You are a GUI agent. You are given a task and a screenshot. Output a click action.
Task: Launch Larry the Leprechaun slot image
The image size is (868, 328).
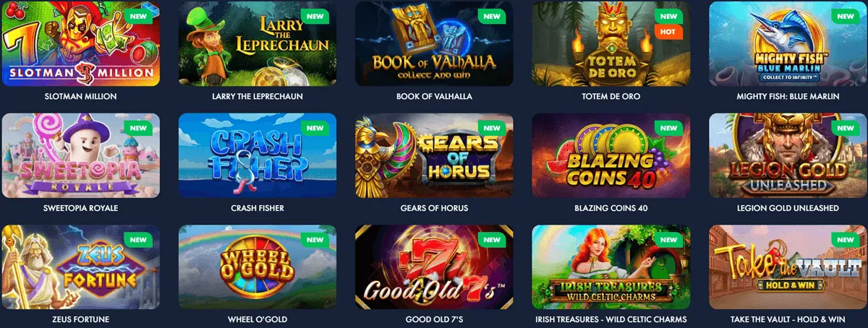coord(258,43)
